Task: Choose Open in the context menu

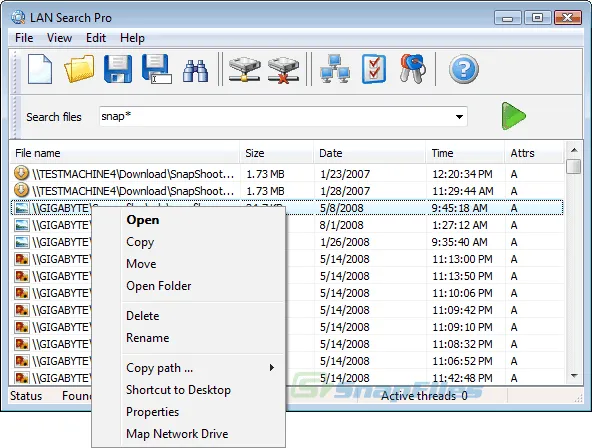Action: tap(143, 220)
